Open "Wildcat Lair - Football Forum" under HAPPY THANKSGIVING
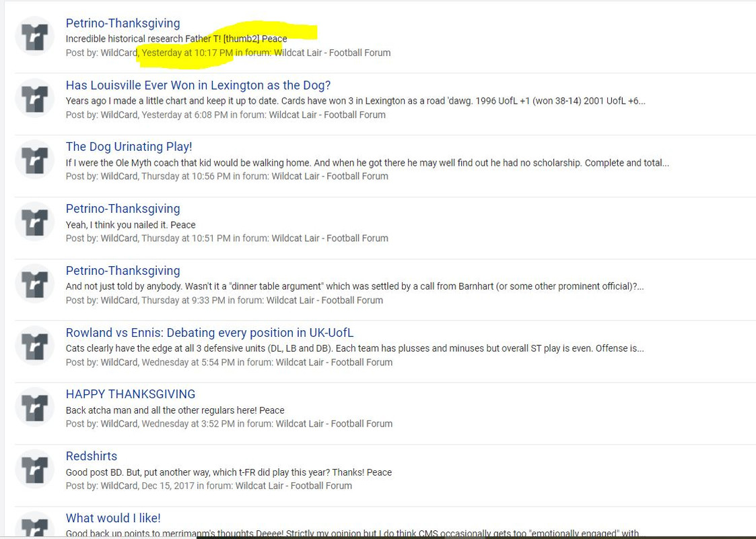The width and height of the screenshot is (756, 539). [334, 424]
